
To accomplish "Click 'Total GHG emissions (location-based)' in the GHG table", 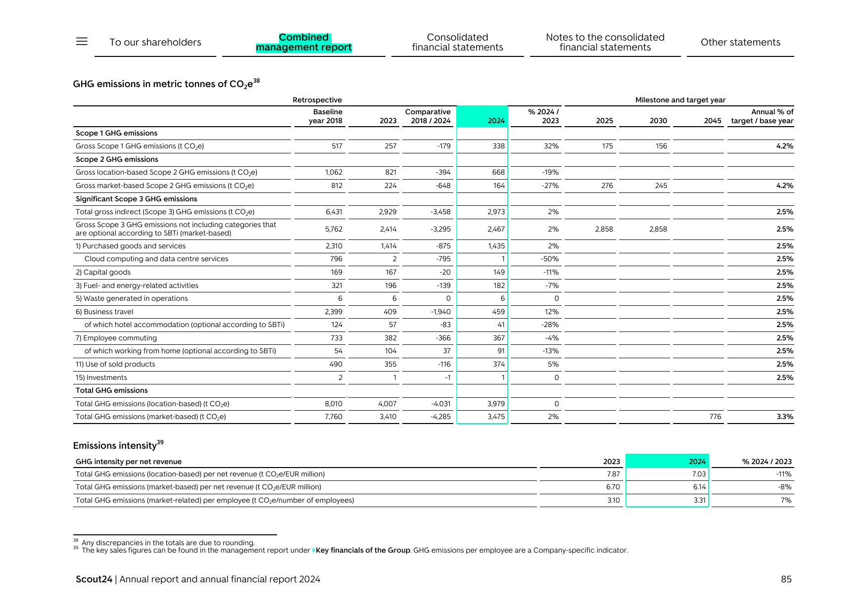I will (152, 404).
